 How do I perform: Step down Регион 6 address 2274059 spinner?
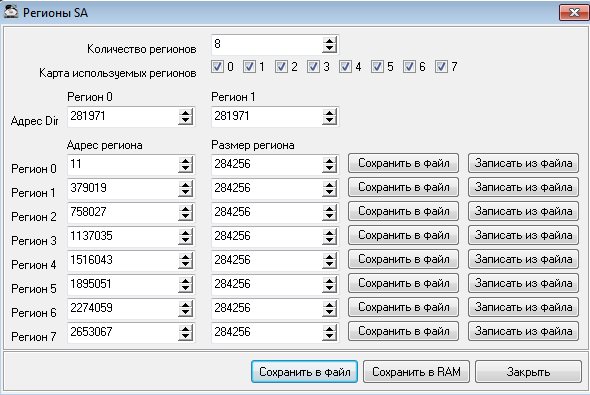point(186,313)
